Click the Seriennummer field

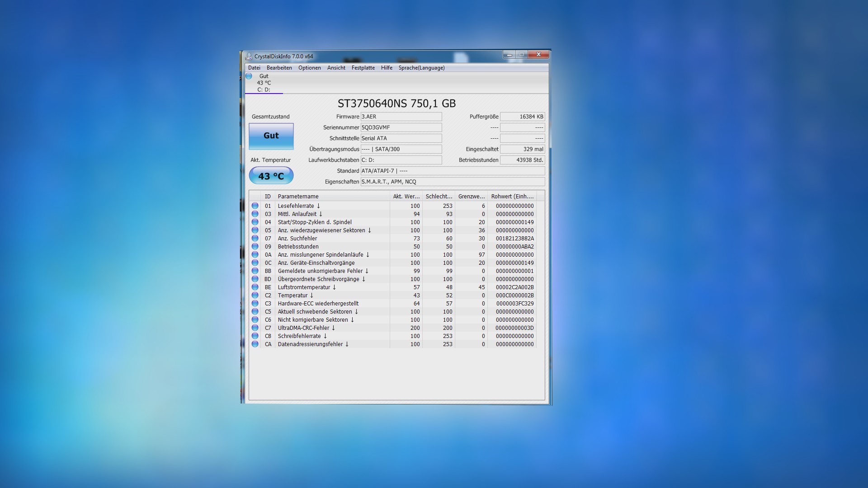pos(401,127)
